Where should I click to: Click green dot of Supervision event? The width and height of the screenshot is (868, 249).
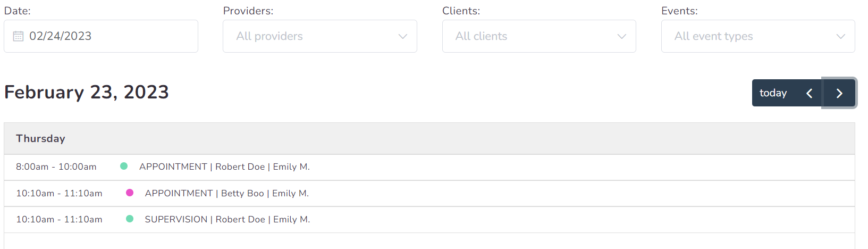pos(130,219)
